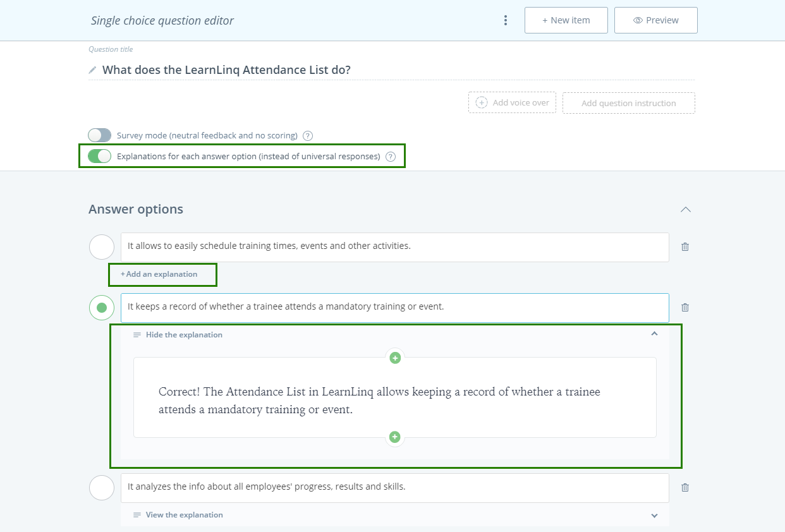The height and width of the screenshot is (532, 785).
Task: Delete the employees' progress answer option
Action: [685, 488]
